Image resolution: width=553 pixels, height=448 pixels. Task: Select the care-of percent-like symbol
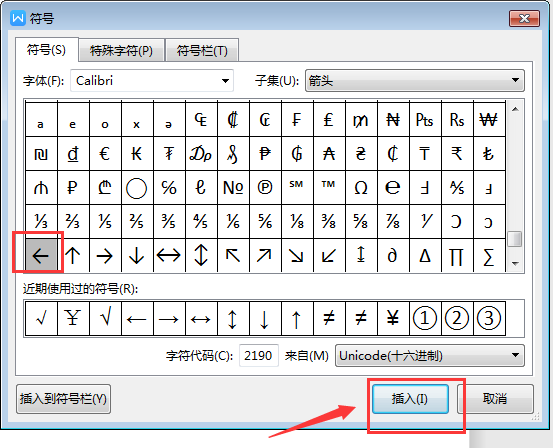tap(169, 187)
